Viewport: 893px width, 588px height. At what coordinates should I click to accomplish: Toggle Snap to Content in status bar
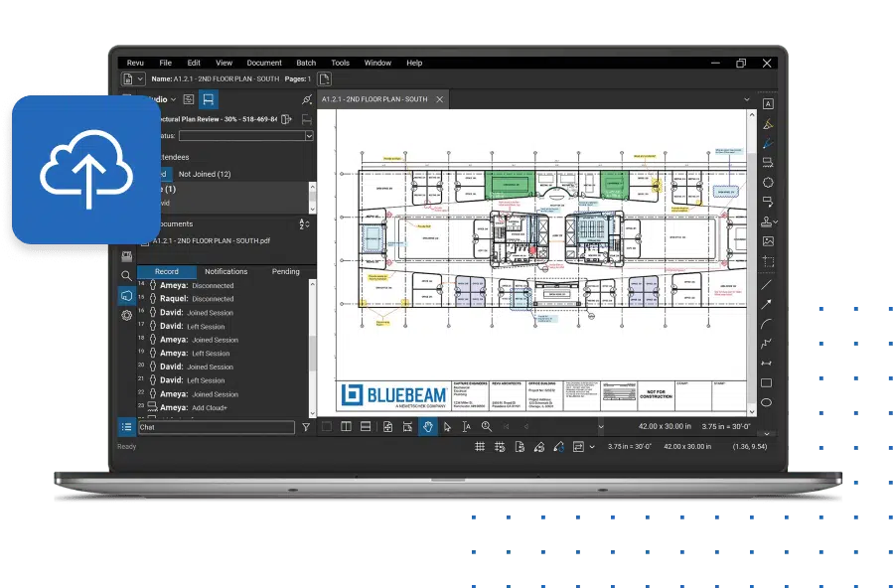520,447
